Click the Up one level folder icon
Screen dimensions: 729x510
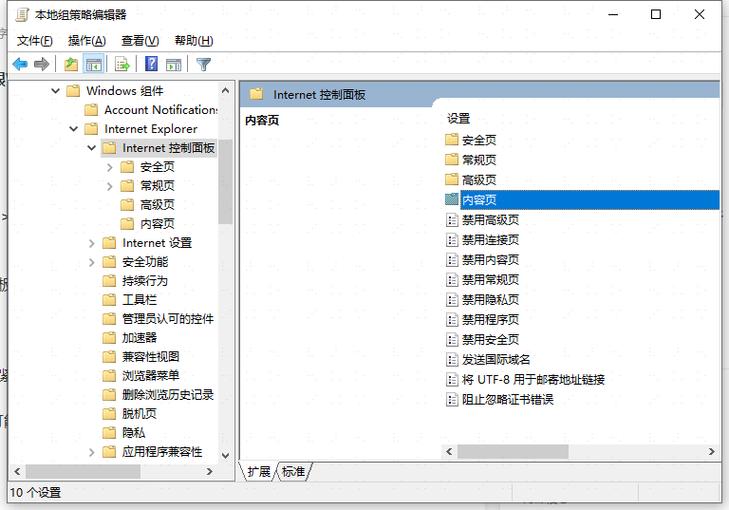[71, 64]
